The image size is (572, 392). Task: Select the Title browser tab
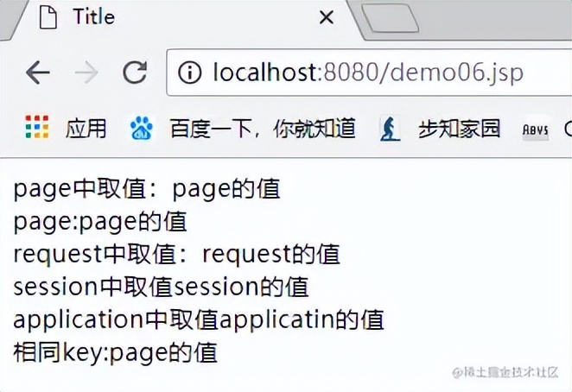click(182, 18)
